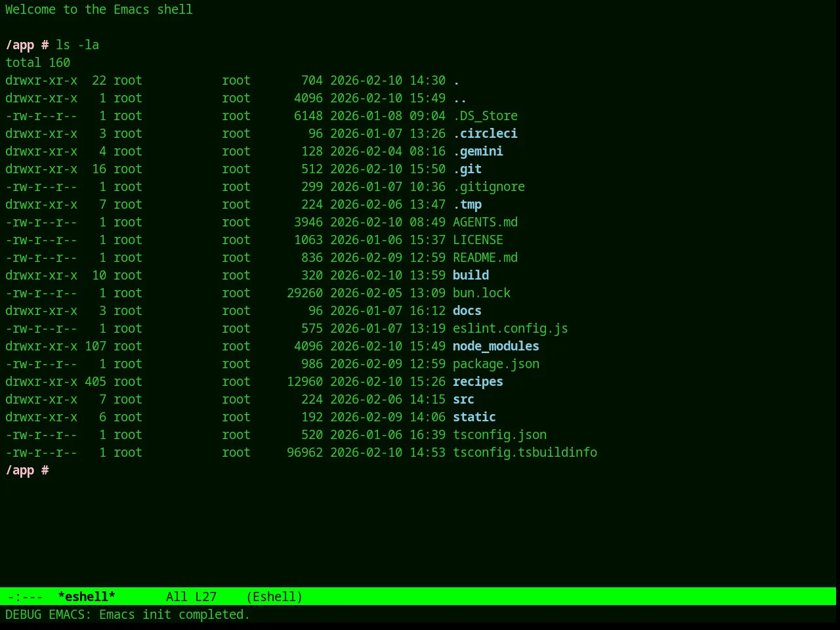
Task: Click the .gemini directory name
Action: click(x=478, y=151)
